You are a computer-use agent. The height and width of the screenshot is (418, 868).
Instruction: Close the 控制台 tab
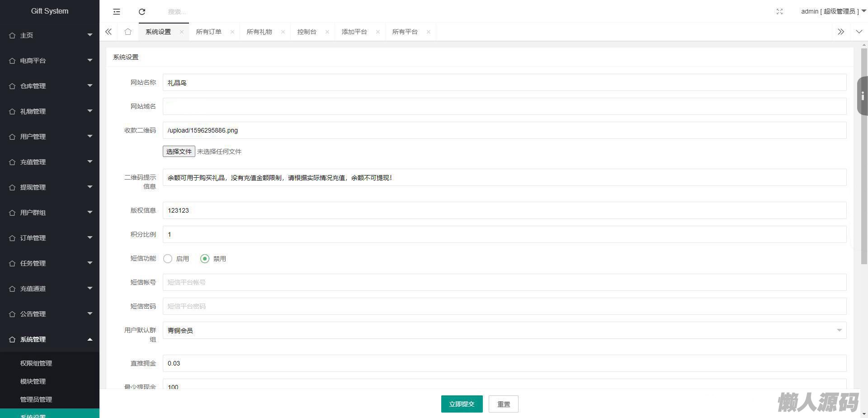(x=327, y=32)
